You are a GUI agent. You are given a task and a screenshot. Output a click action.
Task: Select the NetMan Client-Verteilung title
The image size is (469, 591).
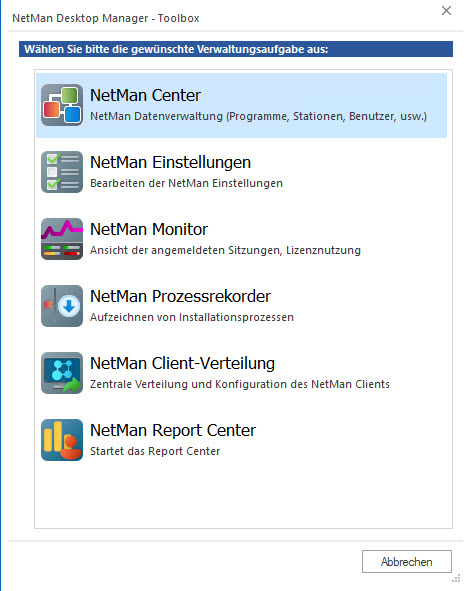click(x=182, y=363)
